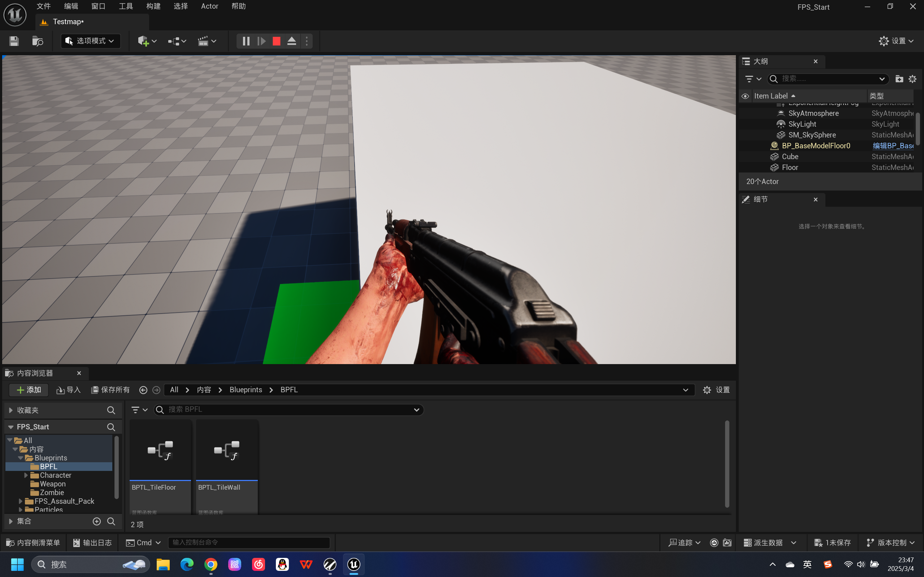
Task: Click the 内容 breadcrumb path segment
Action: [204, 390]
